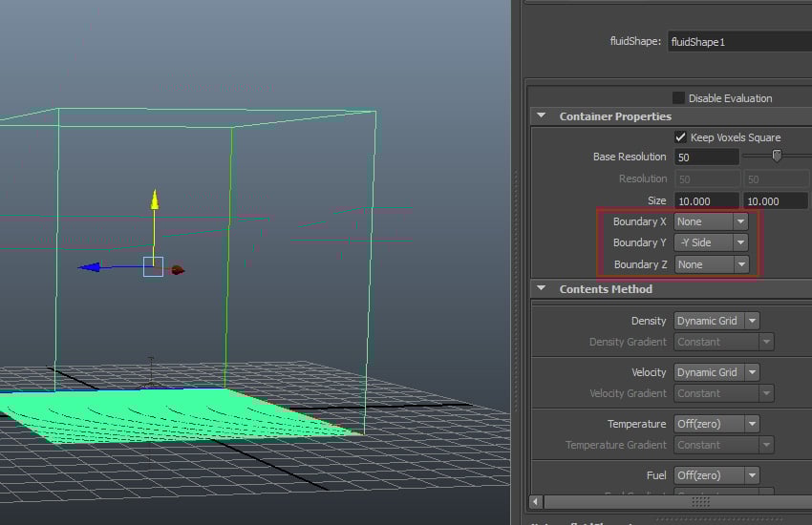The width and height of the screenshot is (812, 525).
Task: Click the horizontal scrollbar left arrow
Action: pos(537,501)
